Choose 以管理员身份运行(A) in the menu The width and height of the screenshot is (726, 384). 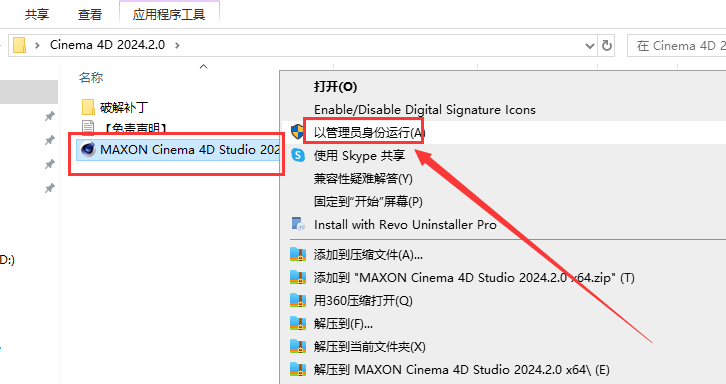pyautogui.click(x=369, y=132)
